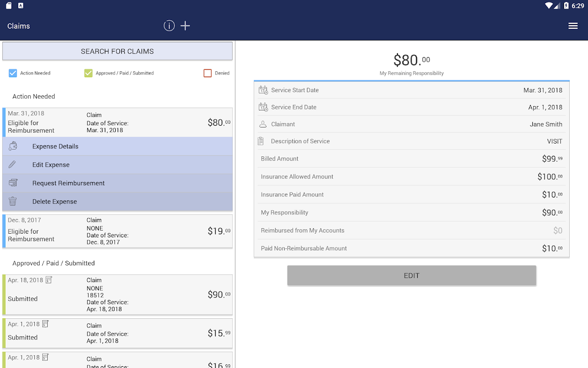This screenshot has height=368, width=588.
Task: Click claim number 18512 text
Action: (95, 295)
